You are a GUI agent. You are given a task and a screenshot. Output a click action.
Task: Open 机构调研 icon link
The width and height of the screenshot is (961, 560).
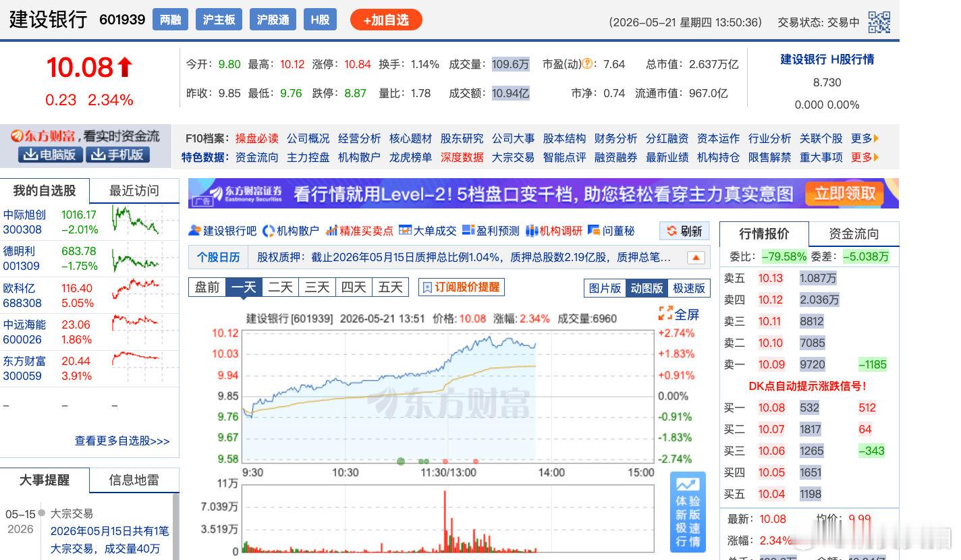[553, 231]
